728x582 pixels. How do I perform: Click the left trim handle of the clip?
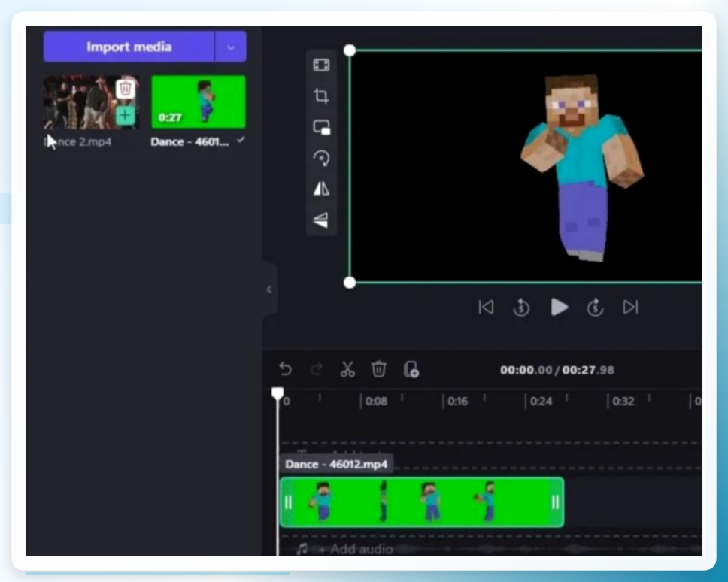pos(288,502)
